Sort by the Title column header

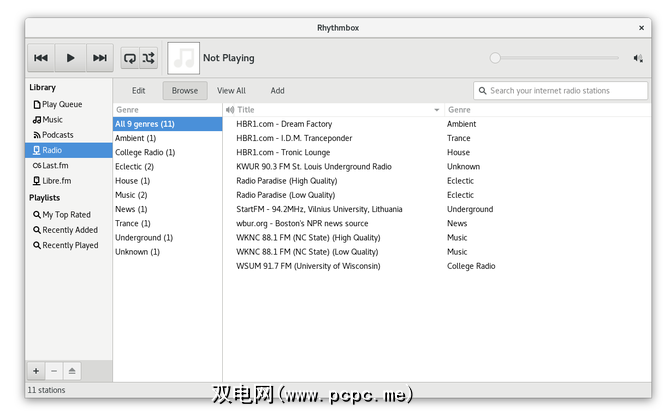tap(333, 110)
